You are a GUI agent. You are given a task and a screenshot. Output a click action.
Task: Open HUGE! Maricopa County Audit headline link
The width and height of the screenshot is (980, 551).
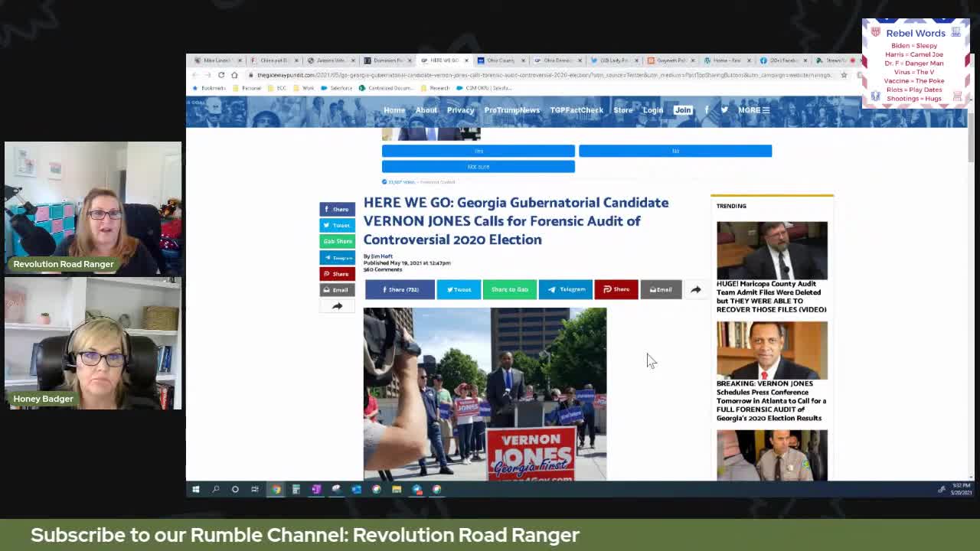click(x=772, y=296)
